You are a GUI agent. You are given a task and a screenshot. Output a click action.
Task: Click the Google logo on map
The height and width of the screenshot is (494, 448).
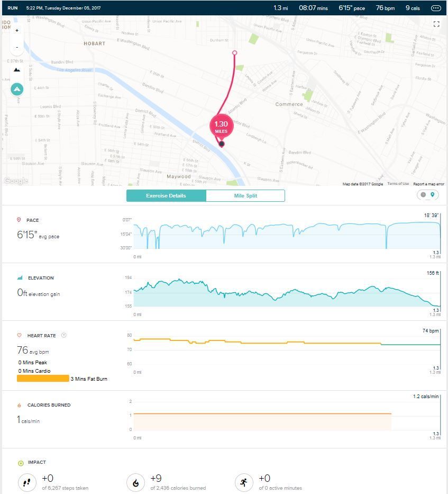click(x=15, y=181)
